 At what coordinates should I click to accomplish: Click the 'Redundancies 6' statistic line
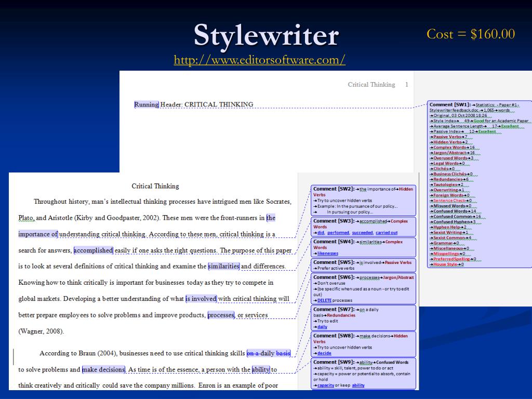coord(449,179)
